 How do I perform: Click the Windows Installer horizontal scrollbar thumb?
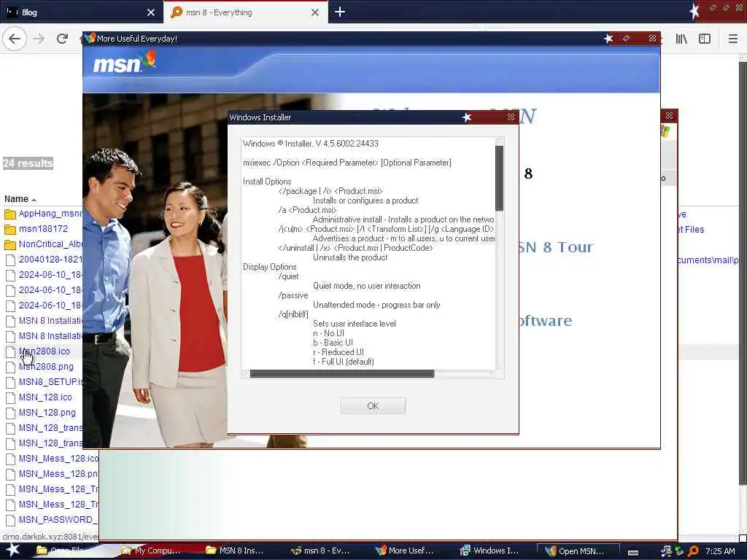(x=342, y=374)
